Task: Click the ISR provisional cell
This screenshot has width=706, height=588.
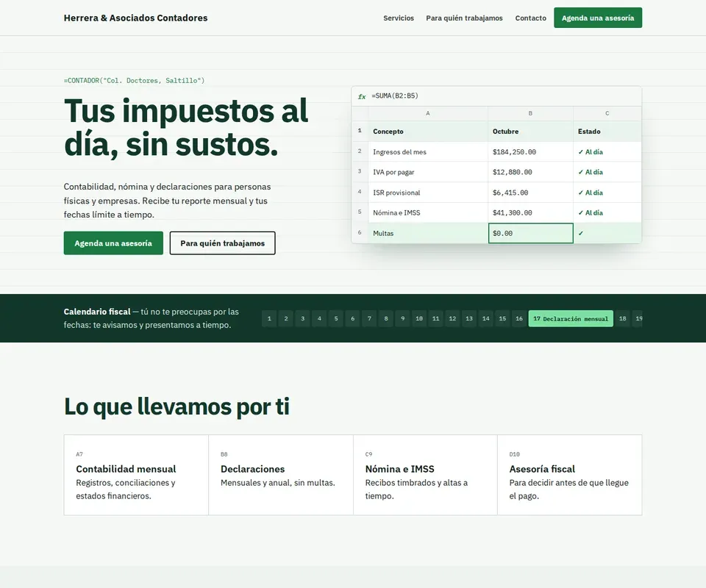Action: coord(428,193)
